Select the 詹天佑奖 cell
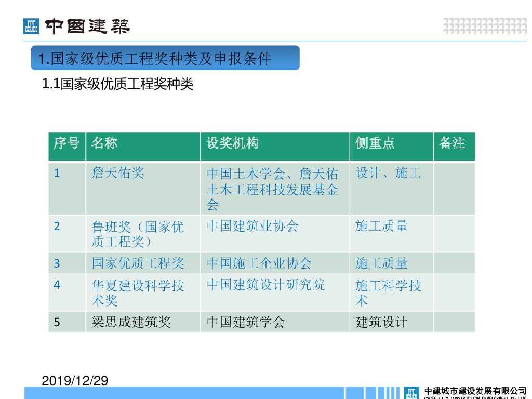Image resolution: width=532 pixels, height=399 pixels. point(143,189)
